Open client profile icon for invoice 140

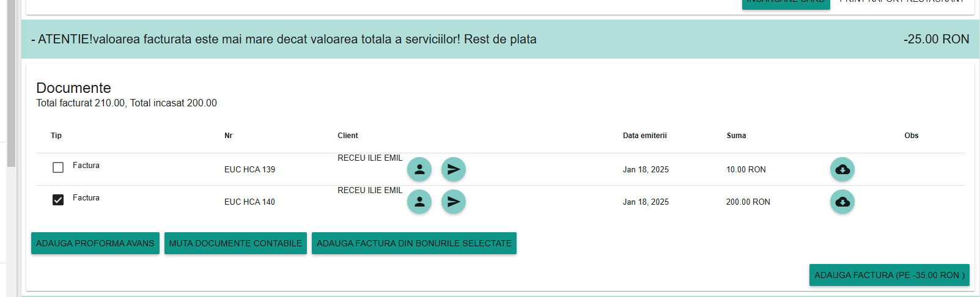tap(419, 202)
